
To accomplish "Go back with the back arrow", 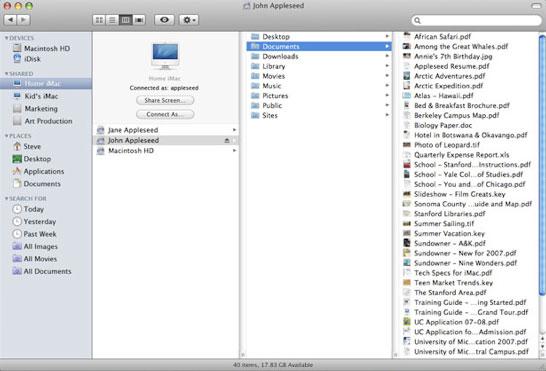I will click(10, 20).
